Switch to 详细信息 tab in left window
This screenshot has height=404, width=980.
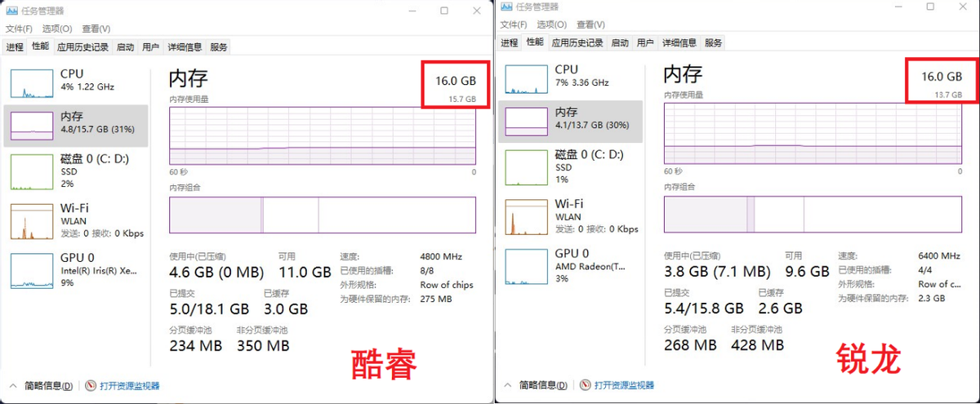coord(185,47)
